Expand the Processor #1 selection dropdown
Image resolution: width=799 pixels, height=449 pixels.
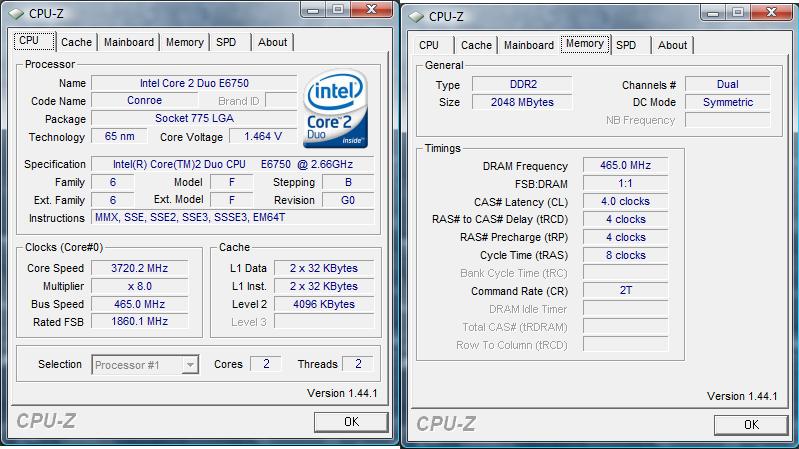tap(190, 365)
